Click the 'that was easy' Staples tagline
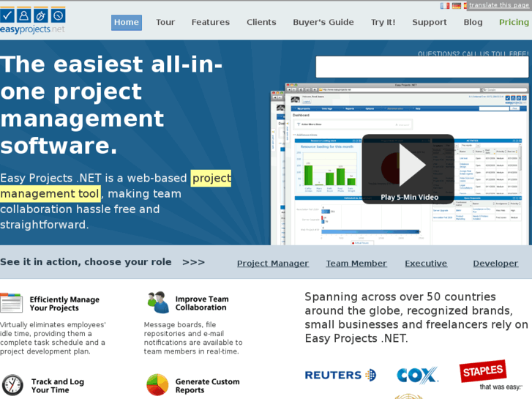Viewport: 532px width, 399px height. (501, 387)
